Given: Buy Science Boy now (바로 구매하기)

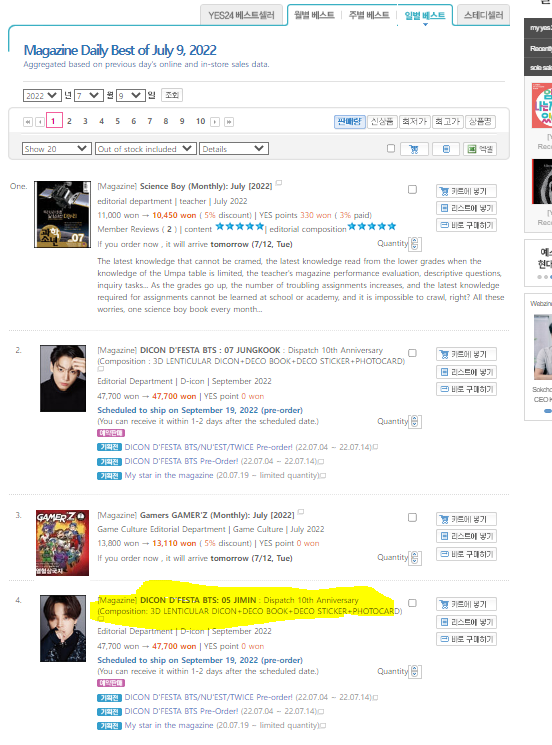Looking at the screenshot, I should (466, 225).
